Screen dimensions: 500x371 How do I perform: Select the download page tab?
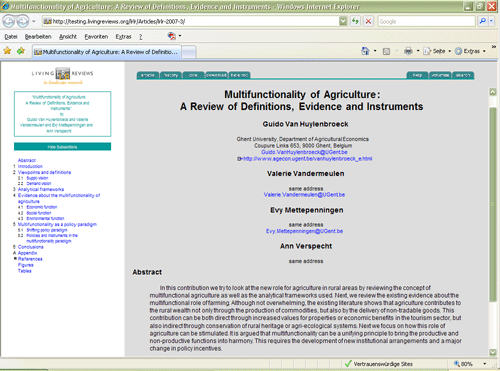pos(216,75)
